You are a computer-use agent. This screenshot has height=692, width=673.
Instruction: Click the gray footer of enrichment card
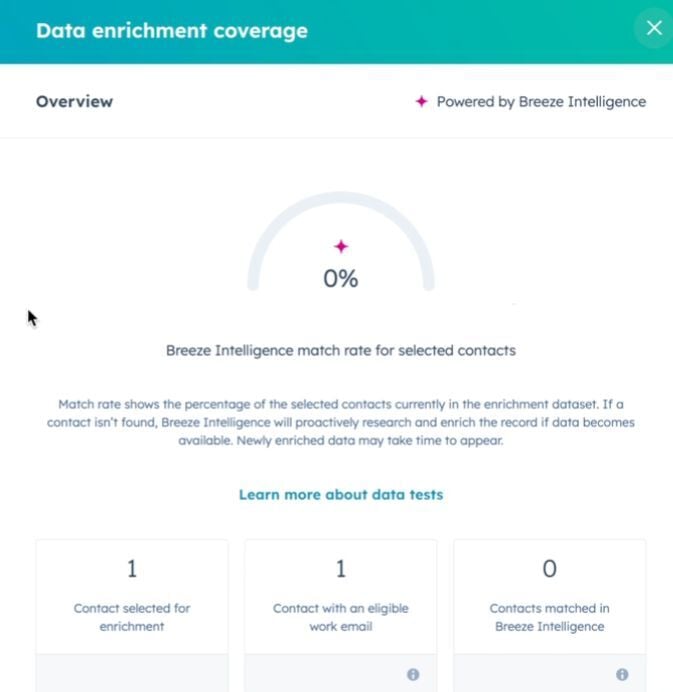[x=132, y=673]
